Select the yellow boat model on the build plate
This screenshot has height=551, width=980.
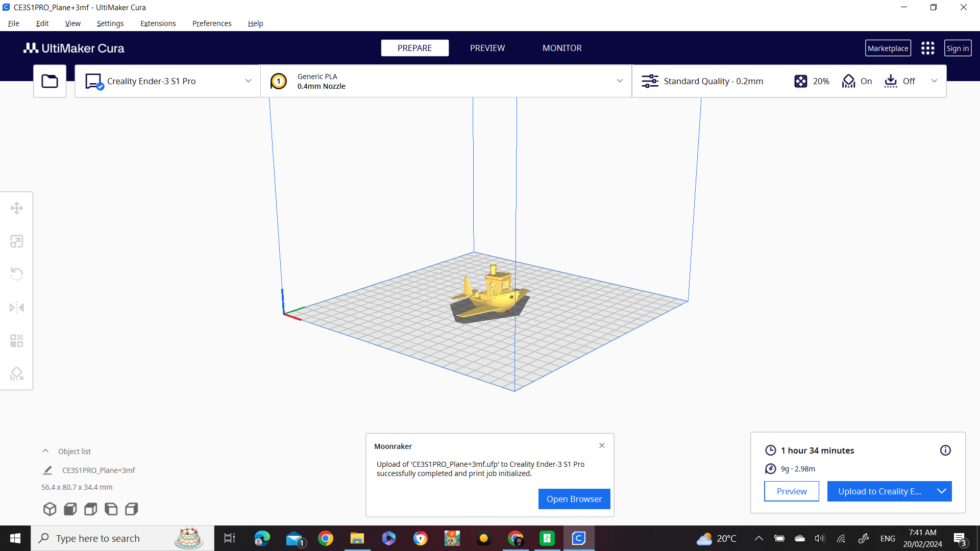pyautogui.click(x=492, y=293)
